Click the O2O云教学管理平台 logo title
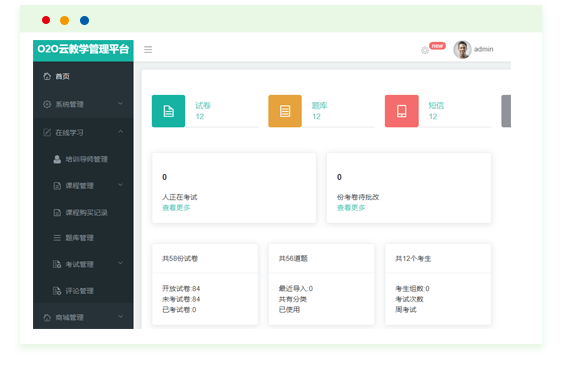Image resolution: width=570 pixels, height=368 pixels. (x=83, y=49)
